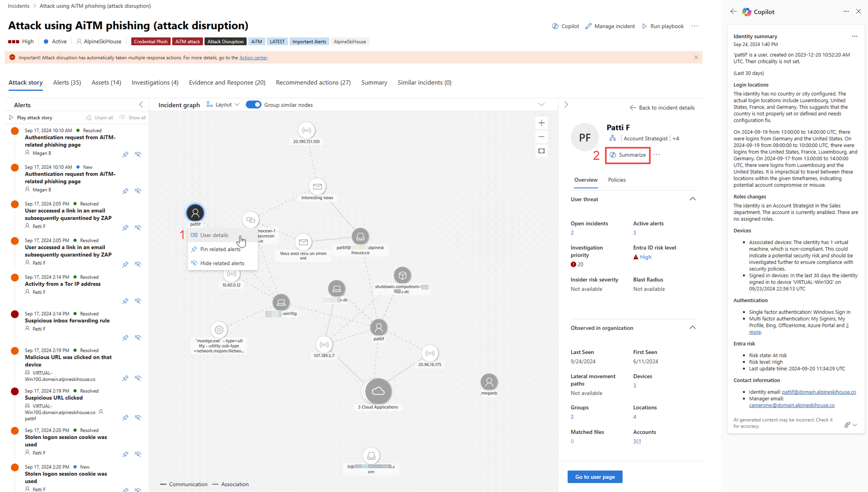This screenshot has height=492, width=868.
Task: Open the Layout dropdown
Action: coord(223,105)
